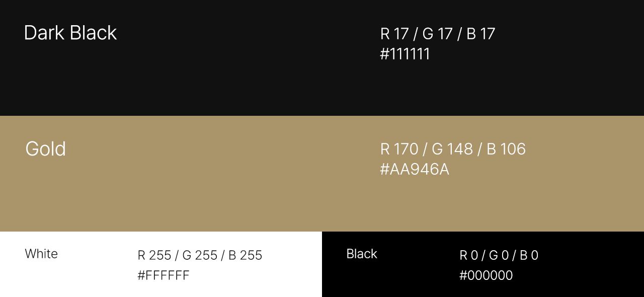Click the White swatch label
This screenshot has height=297, width=644.
coord(41,254)
